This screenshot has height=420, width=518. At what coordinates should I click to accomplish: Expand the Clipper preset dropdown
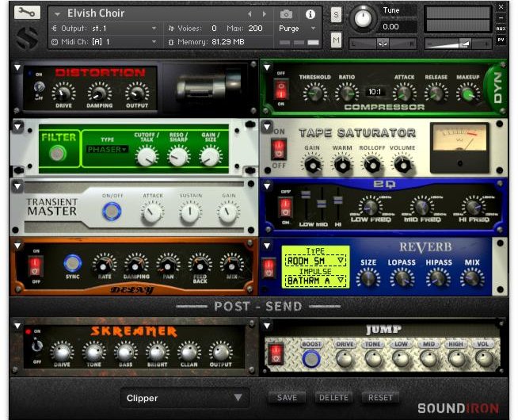pos(185,398)
